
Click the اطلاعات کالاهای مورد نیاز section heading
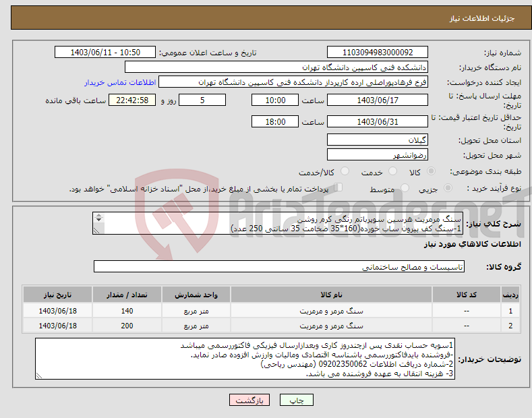click(472, 244)
